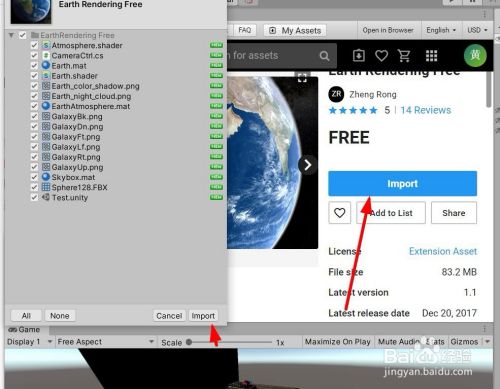Viewport: 500px width, 389px height.
Task: Click the EarthRendering Free folder icon
Action: (x=35, y=35)
